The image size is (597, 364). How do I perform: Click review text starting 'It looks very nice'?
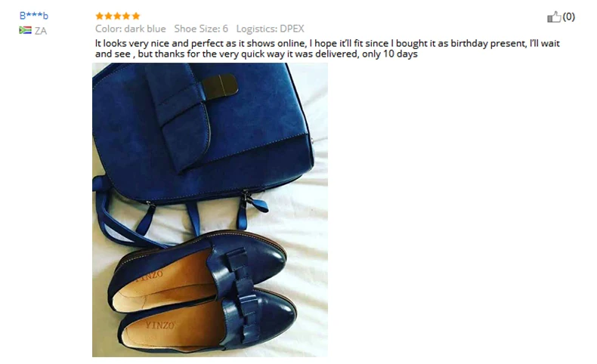pyautogui.click(x=327, y=48)
